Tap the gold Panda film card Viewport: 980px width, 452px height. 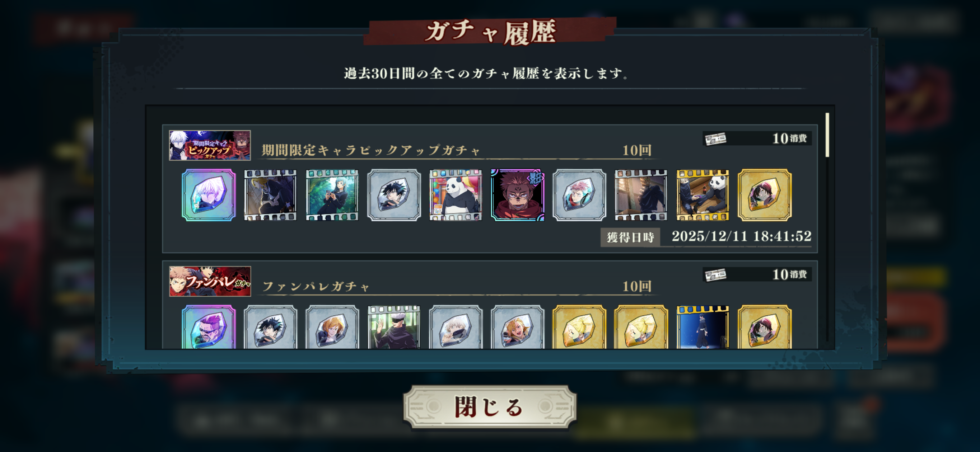703,195
